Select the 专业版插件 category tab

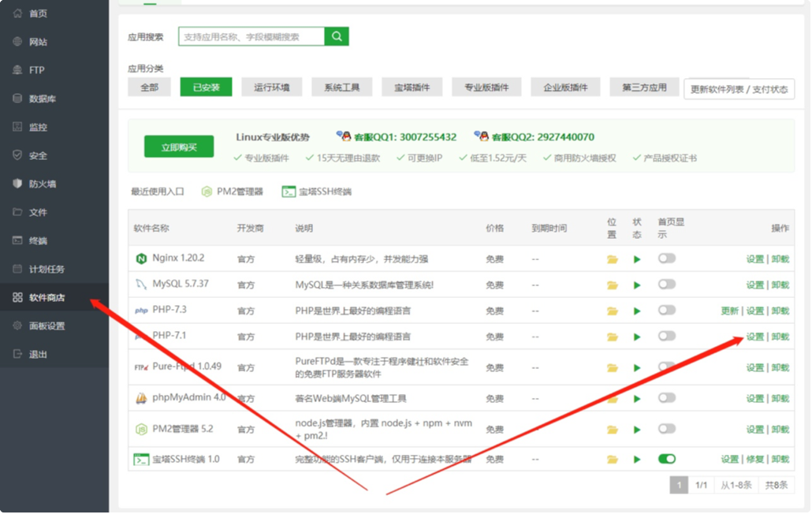click(x=486, y=87)
